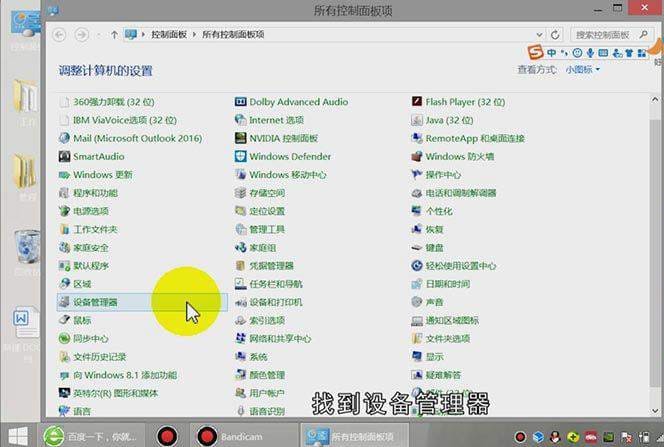The width and height of the screenshot is (664, 447).
Task: Click the Sogou S logo in IME bar
Action: click(535, 52)
